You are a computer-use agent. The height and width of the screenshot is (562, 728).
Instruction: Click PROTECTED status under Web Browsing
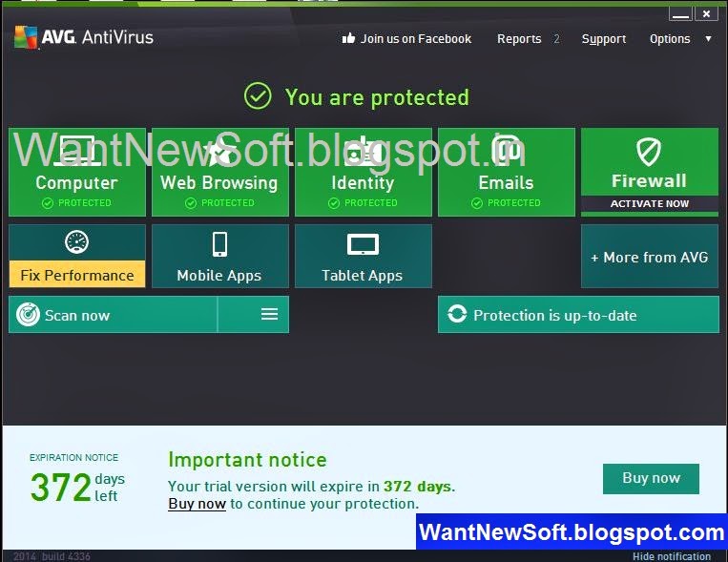(x=220, y=203)
